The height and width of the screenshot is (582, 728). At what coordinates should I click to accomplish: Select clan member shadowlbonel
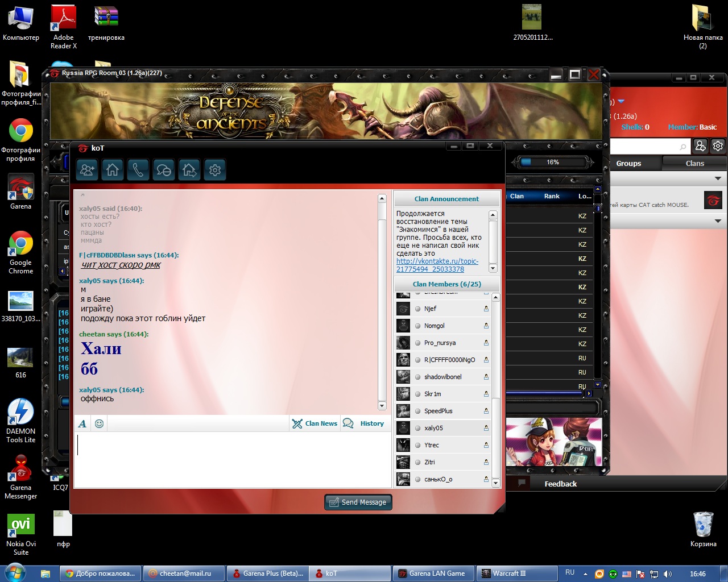pyautogui.click(x=443, y=377)
